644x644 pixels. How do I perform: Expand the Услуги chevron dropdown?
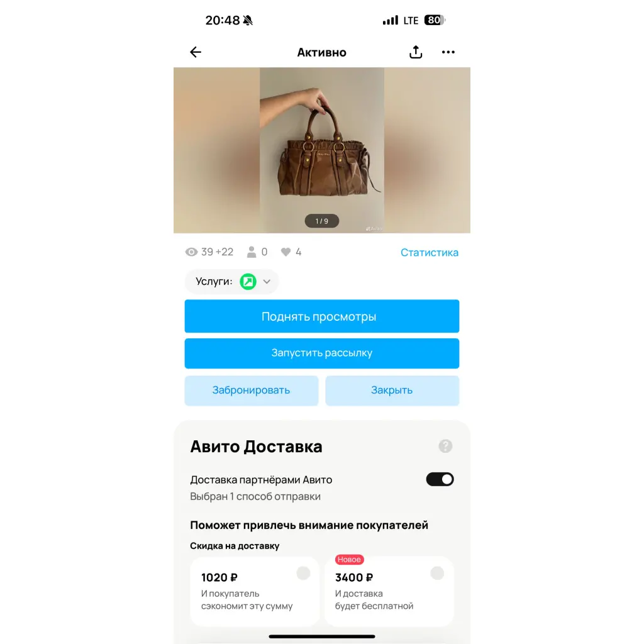tap(267, 282)
